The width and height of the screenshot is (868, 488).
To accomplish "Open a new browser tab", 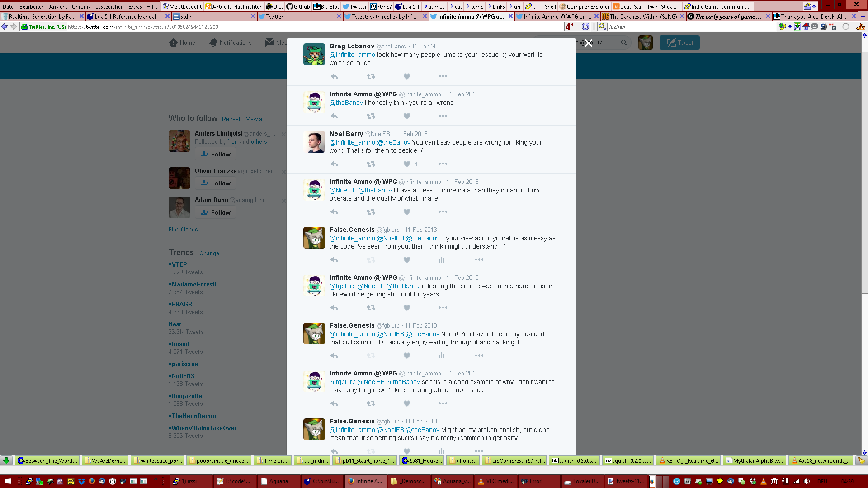I will 863,16.
